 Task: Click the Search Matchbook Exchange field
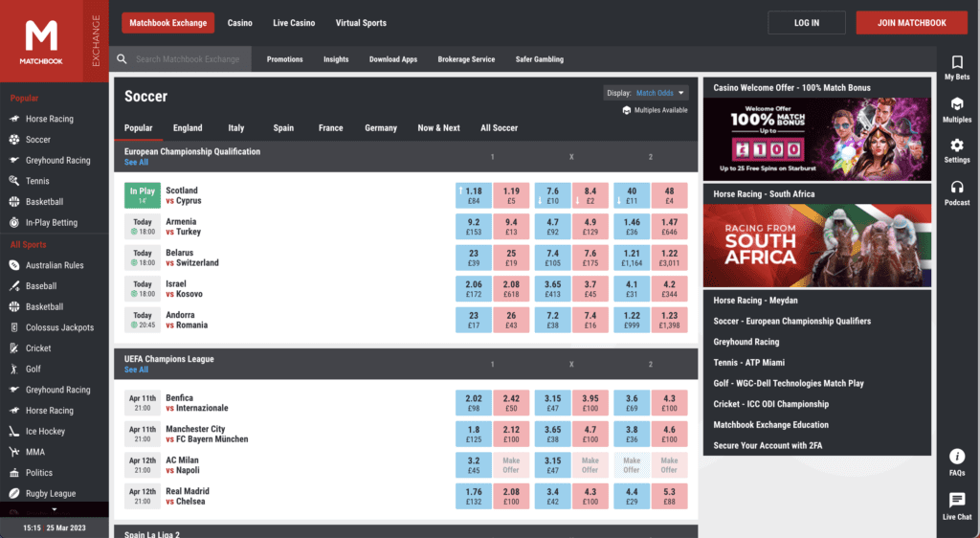click(x=188, y=58)
